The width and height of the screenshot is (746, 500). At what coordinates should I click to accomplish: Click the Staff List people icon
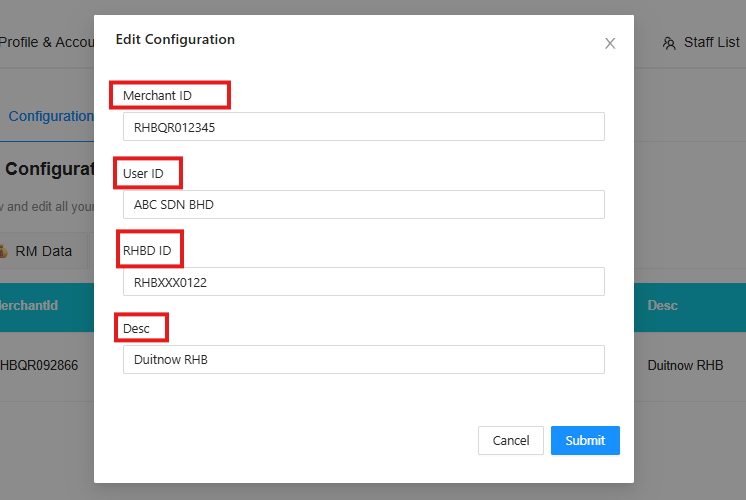tap(669, 43)
